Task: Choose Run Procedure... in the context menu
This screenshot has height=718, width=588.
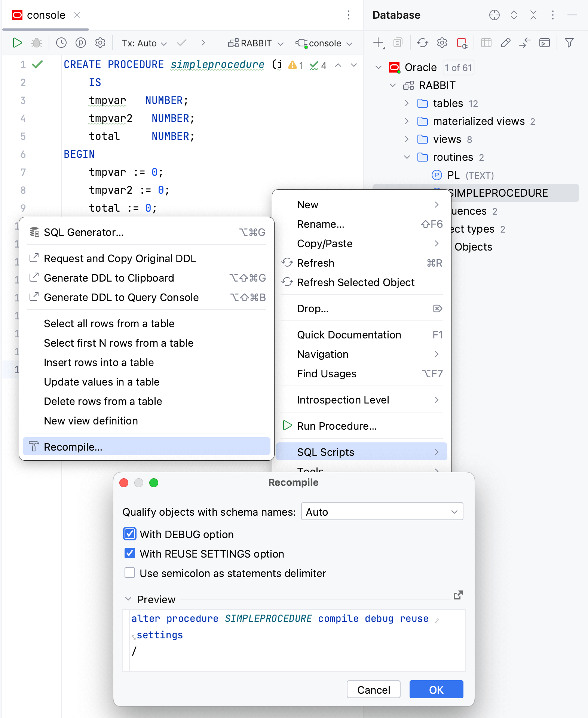Action: click(x=337, y=426)
